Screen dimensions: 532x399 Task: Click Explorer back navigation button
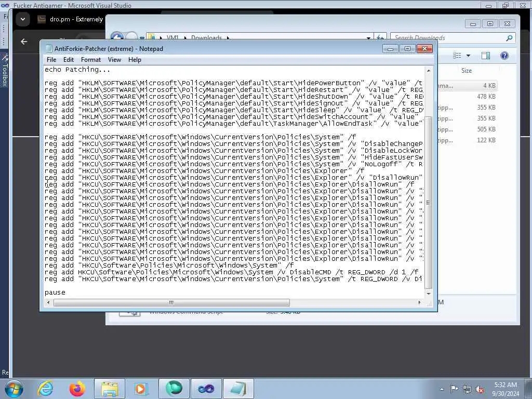click(x=117, y=37)
